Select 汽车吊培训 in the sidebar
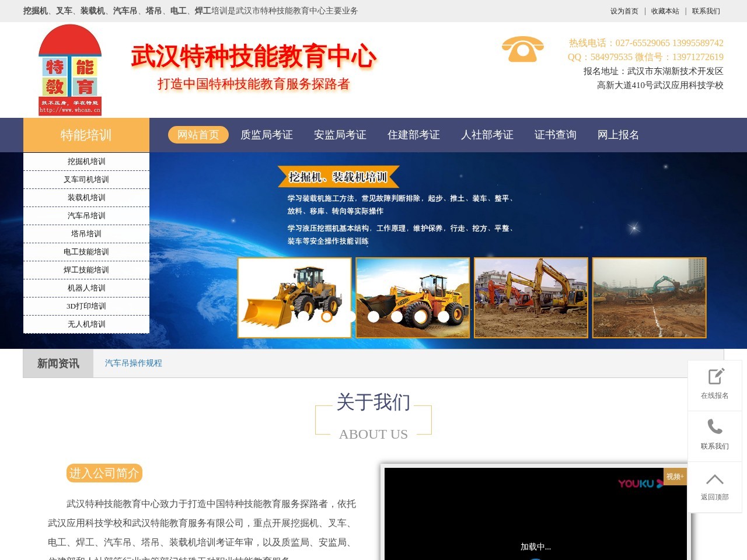Screen dimensions: 747x560 [x=86, y=216]
